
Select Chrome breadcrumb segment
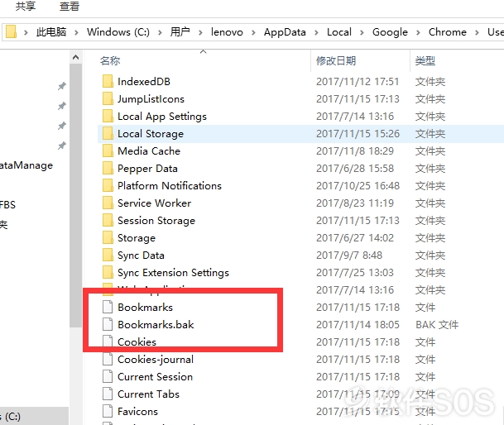pyautogui.click(x=448, y=31)
